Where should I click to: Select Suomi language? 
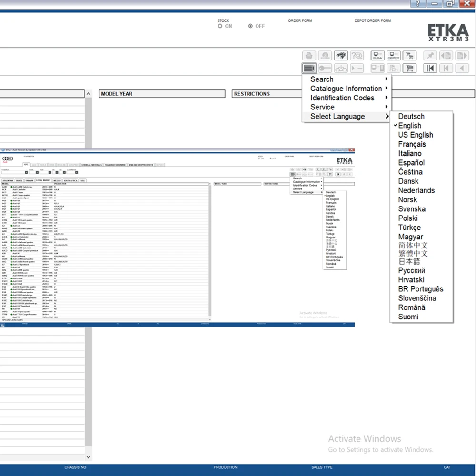408,317
